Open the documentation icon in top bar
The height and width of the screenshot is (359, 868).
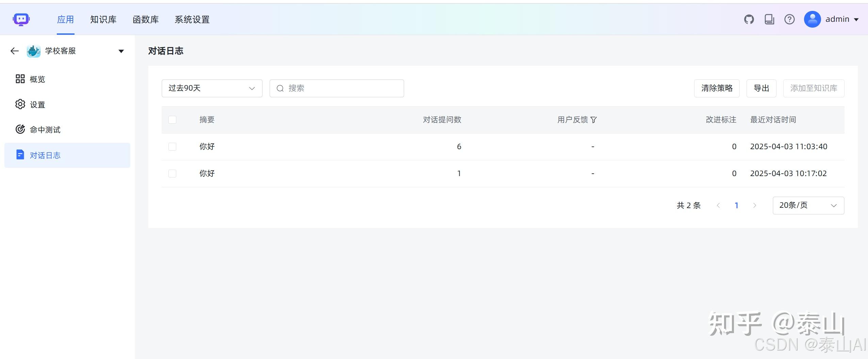coord(769,19)
